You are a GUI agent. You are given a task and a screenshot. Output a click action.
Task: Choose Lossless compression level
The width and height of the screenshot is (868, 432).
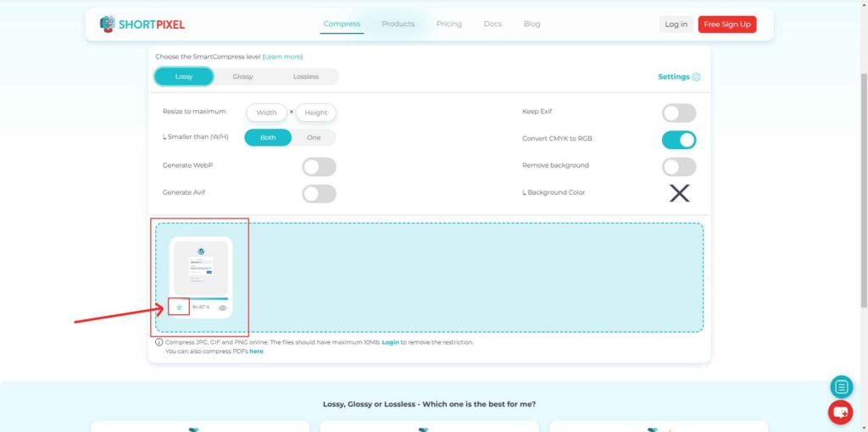tap(306, 77)
